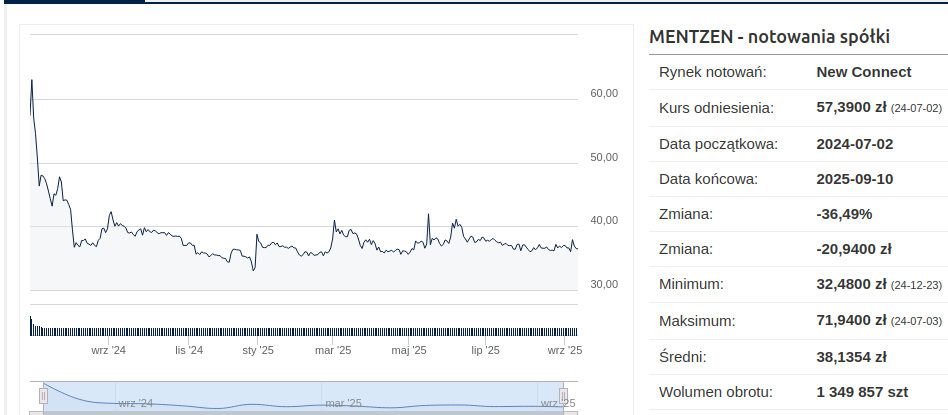The width and height of the screenshot is (948, 415).
Task: Click the MENTZEN - notowania spółki heading
Action: coord(769,37)
